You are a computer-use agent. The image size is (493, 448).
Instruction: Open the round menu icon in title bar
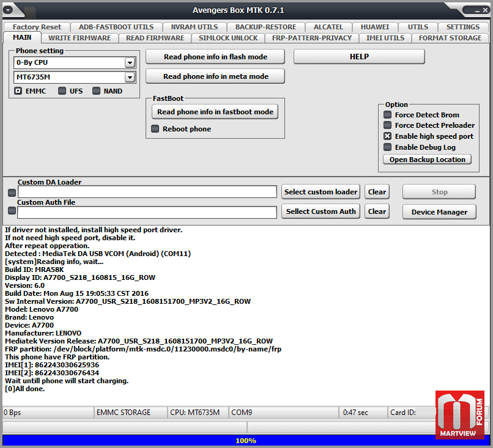[8, 10]
